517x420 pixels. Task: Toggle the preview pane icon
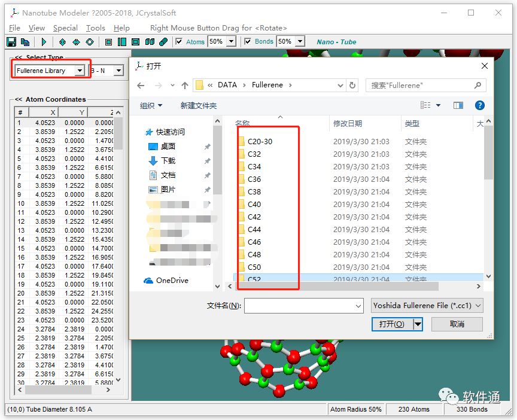pyautogui.click(x=458, y=105)
